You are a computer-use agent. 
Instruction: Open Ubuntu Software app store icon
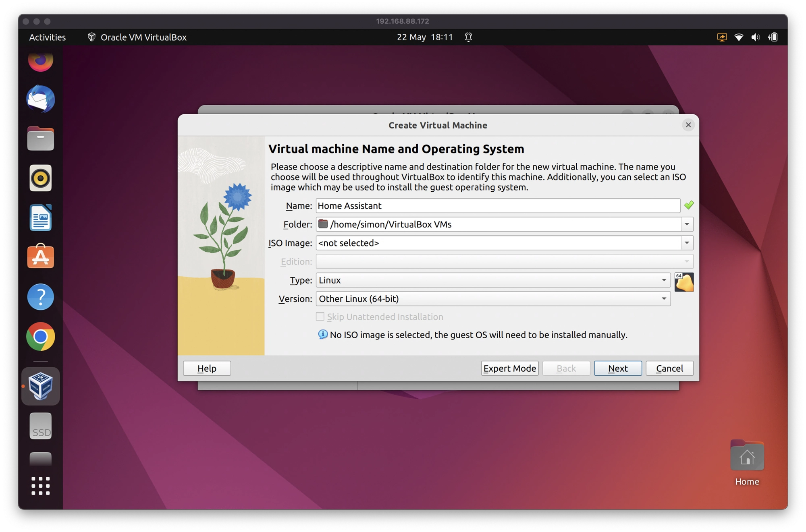tap(40, 257)
